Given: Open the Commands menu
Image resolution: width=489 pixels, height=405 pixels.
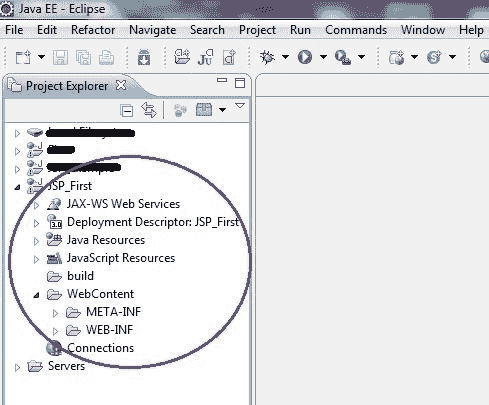Looking at the screenshot, I should pos(356,30).
